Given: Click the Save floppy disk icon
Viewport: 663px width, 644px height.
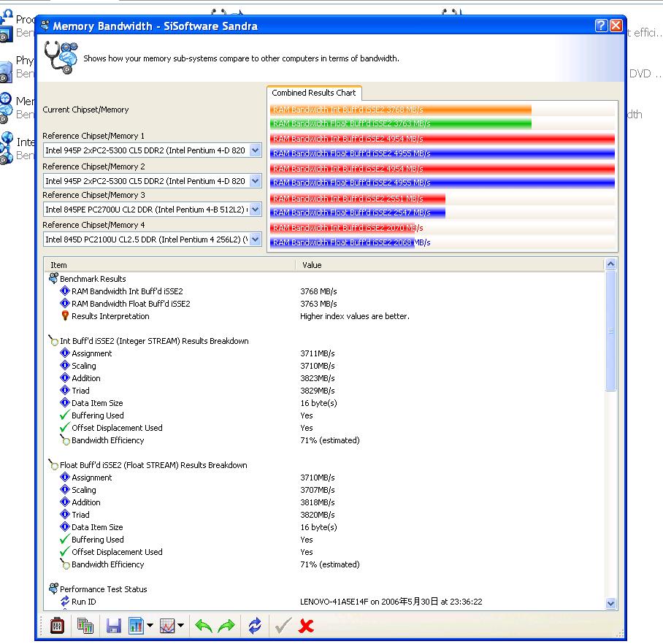Looking at the screenshot, I should point(113,626).
